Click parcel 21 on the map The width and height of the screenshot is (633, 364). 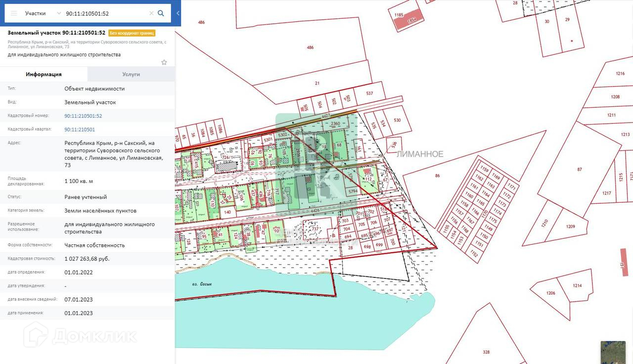(317, 83)
